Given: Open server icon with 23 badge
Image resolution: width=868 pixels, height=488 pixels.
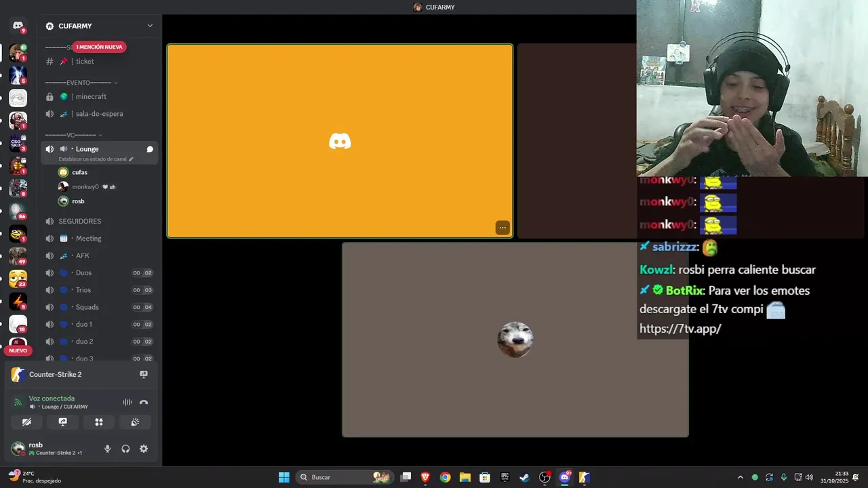Looking at the screenshot, I should [x=18, y=279].
